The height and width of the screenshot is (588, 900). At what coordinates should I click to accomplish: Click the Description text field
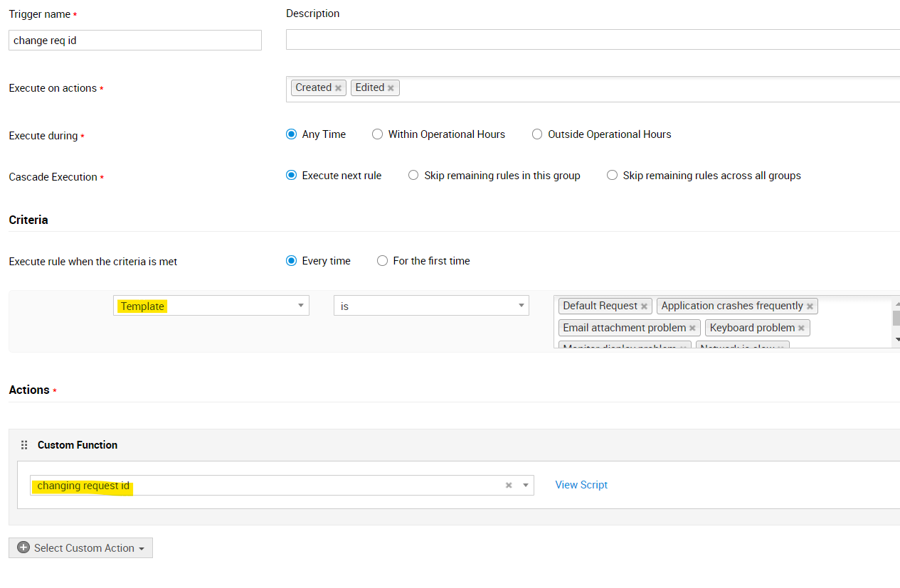[592, 40]
